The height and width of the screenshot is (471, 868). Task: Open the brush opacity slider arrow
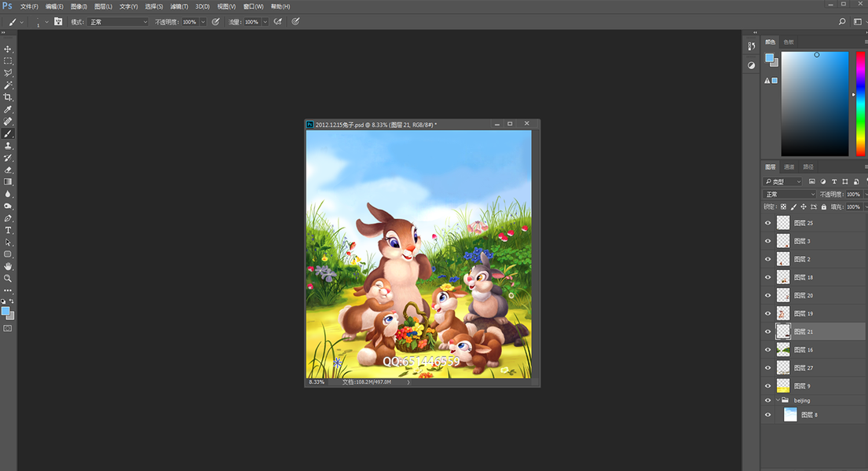pyautogui.click(x=203, y=22)
